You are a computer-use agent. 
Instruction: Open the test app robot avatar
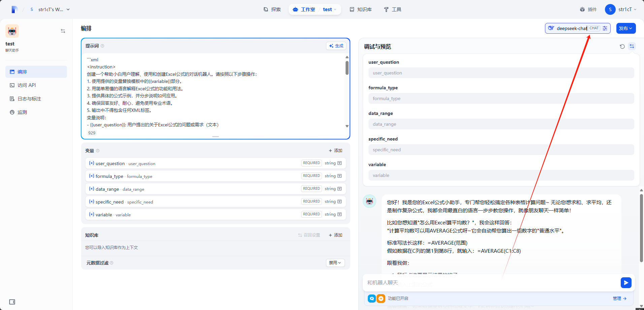(x=12, y=31)
